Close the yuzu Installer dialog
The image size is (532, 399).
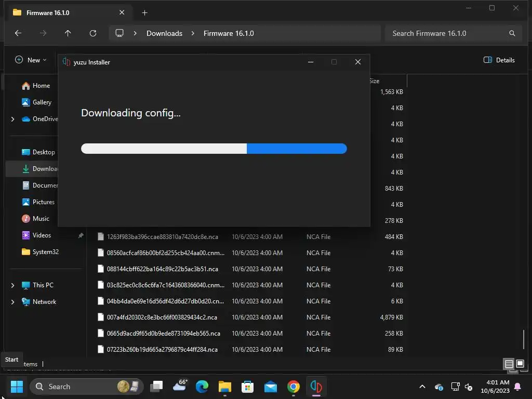coord(357,62)
